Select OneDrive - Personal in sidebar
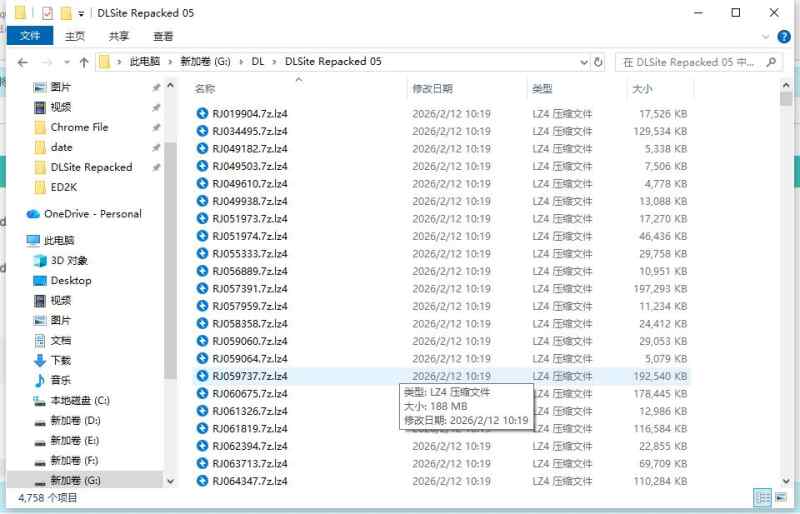The height and width of the screenshot is (514, 800). pyautogui.click(x=92, y=214)
